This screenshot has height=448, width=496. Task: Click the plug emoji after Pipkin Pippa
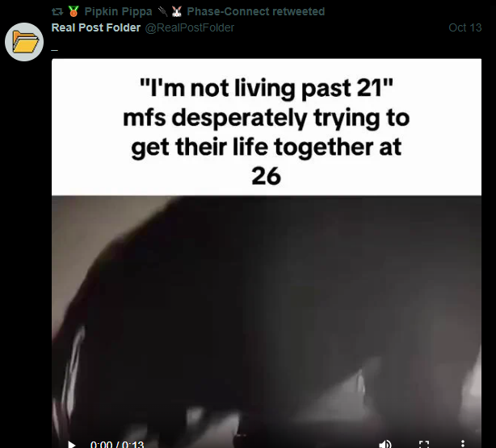coord(163,11)
